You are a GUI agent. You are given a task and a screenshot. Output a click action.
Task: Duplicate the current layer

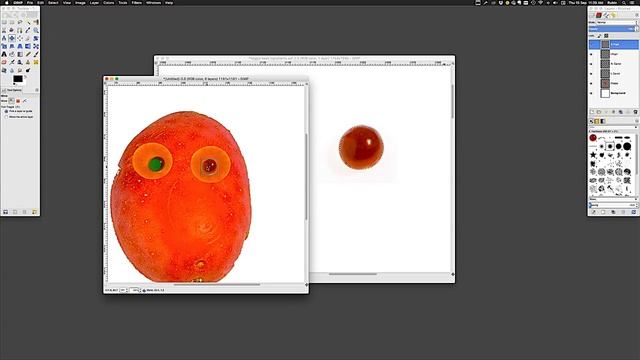[620, 111]
